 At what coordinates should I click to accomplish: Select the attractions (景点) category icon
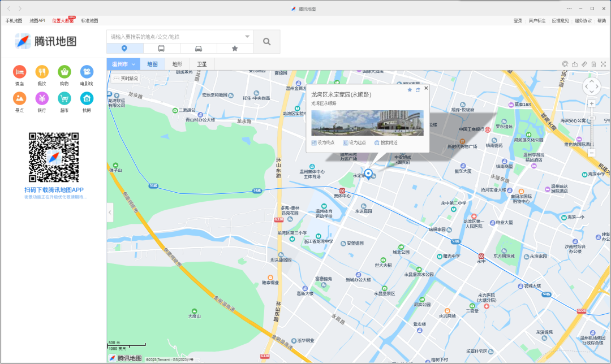click(x=19, y=98)
